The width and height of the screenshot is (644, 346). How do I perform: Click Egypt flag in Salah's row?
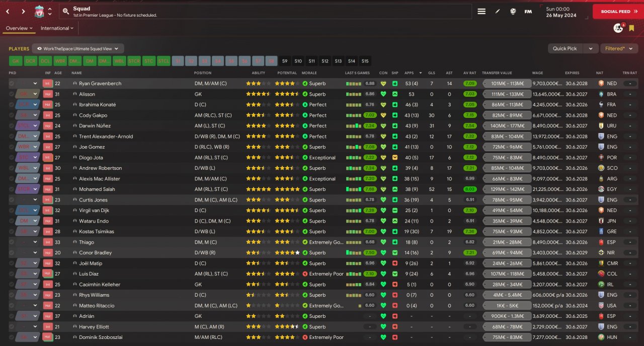coord(601,189)
